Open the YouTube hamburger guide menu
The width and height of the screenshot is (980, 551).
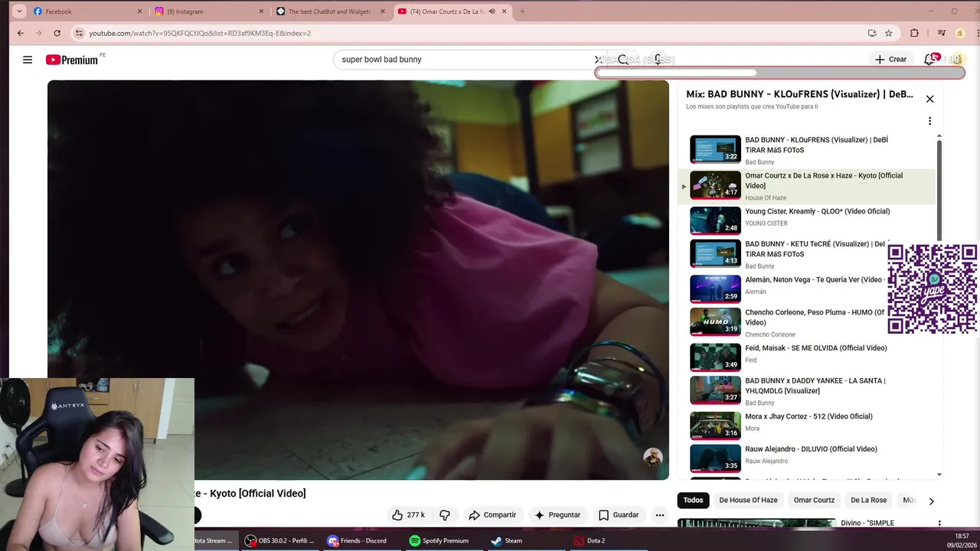(x=28, y=60)
